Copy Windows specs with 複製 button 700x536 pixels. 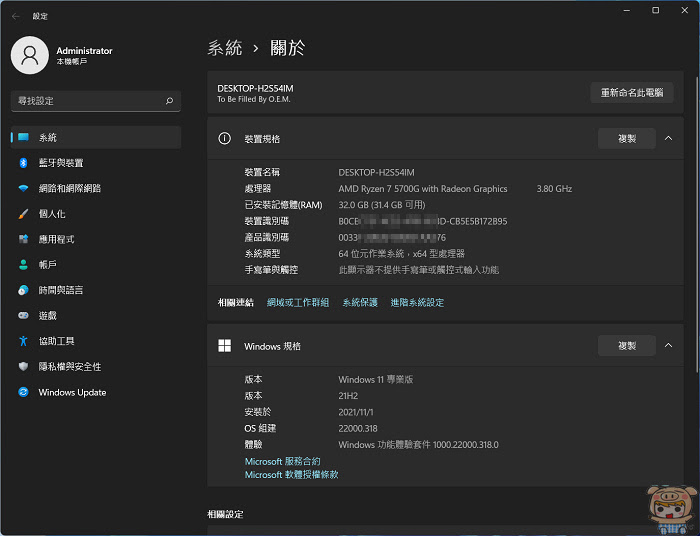pyautogui.click(x=627, y=346)
